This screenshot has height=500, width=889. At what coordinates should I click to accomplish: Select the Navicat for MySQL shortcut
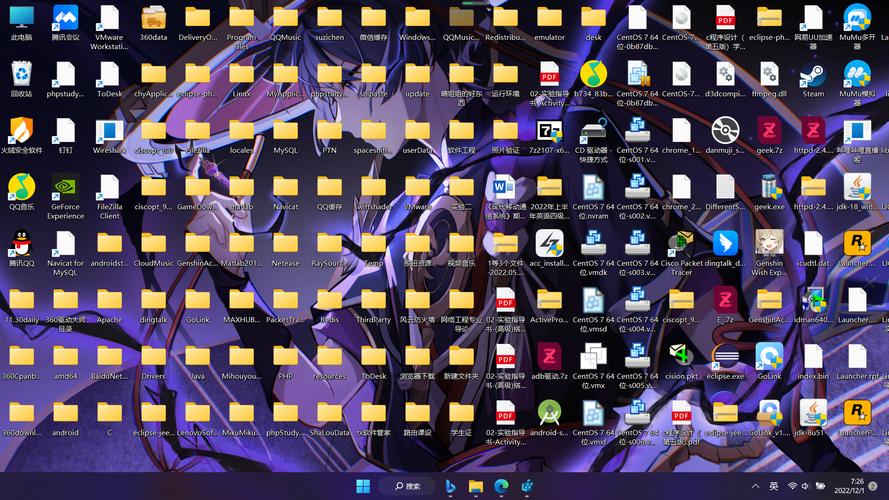click(x=65, y=253)
